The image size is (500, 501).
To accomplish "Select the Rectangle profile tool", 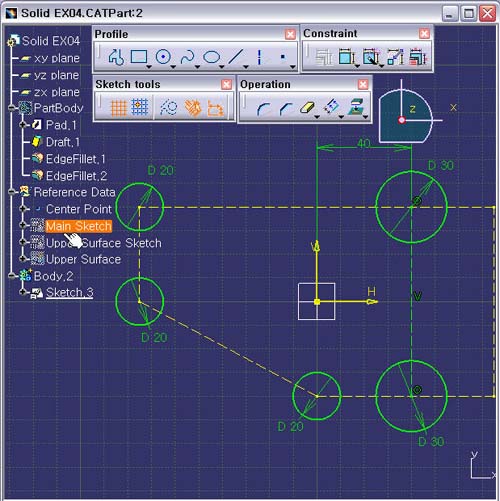I will tap(139, 57).
